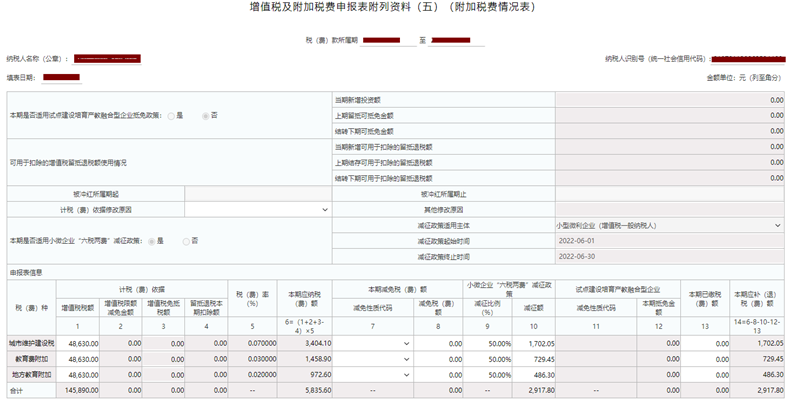
Task: Click the 上期留抵可抵免金额 amount field
Action: pos(670,116)
